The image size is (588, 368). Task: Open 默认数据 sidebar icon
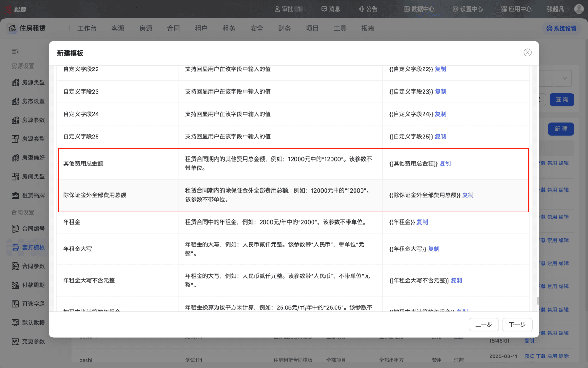tap(15, 323)
